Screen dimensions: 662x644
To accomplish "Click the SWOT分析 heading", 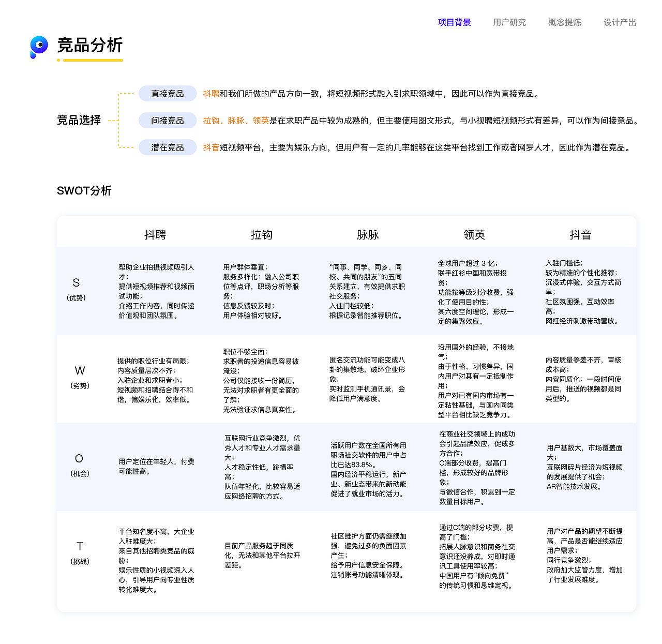I will pyautogui.click(x=84, y=191).
